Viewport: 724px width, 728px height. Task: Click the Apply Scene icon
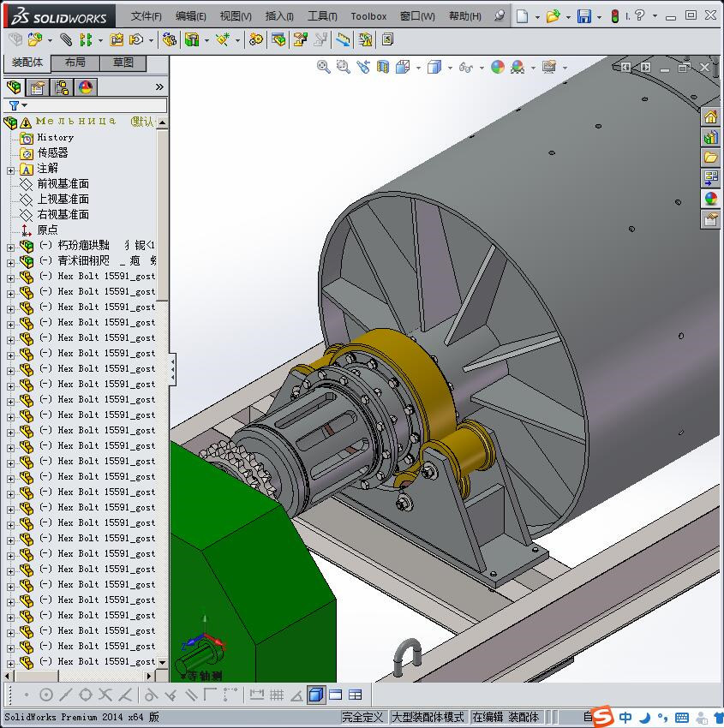pos(518,68)
